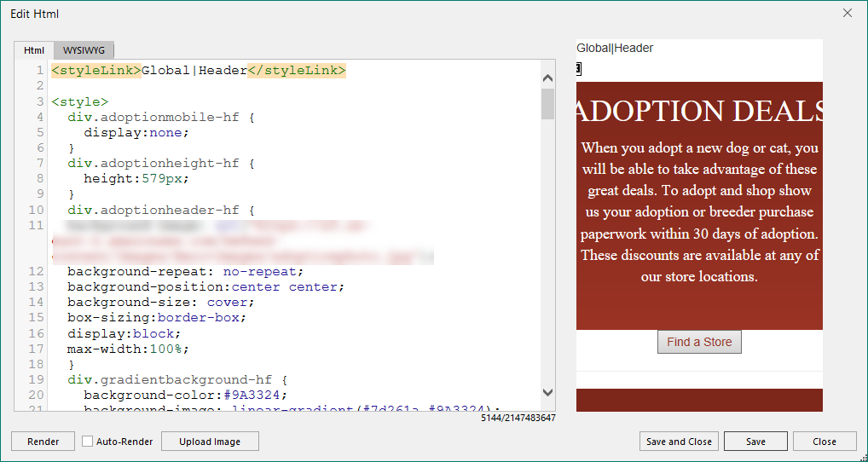
Task: Click the background-color:#9A3324; line
Action: click(x=185, y=395)
